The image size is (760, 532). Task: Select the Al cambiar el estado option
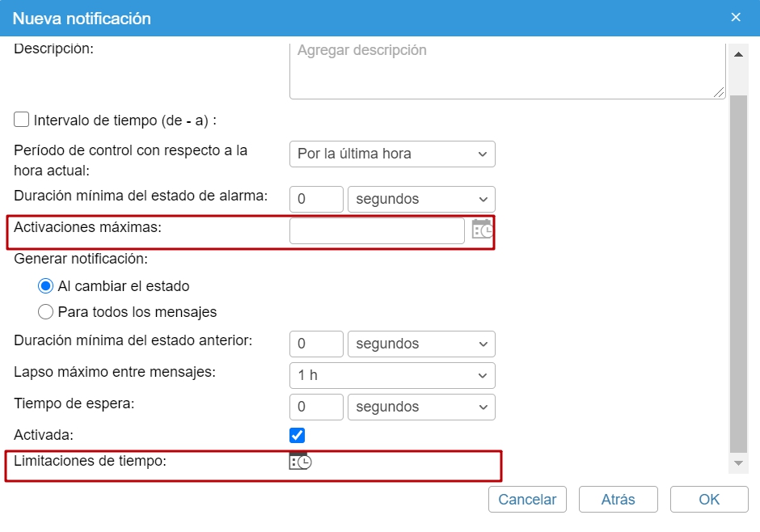(46, 286)
